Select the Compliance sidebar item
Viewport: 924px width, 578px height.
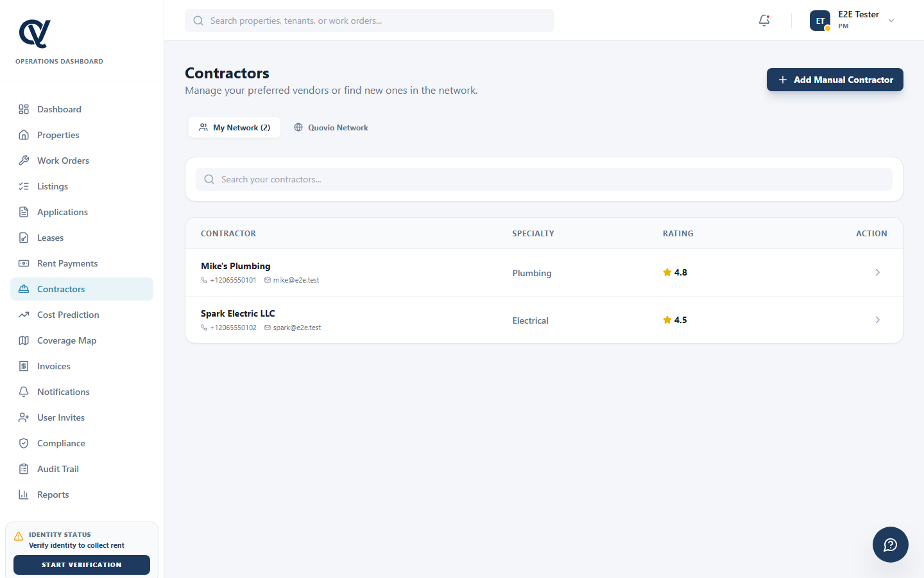60,443
